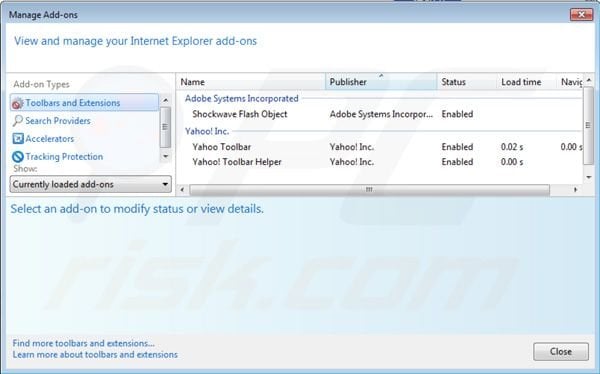Click the Toolbars and Extensions gear icon
This screenshot has width=600, height=374.
click(18, 103)
